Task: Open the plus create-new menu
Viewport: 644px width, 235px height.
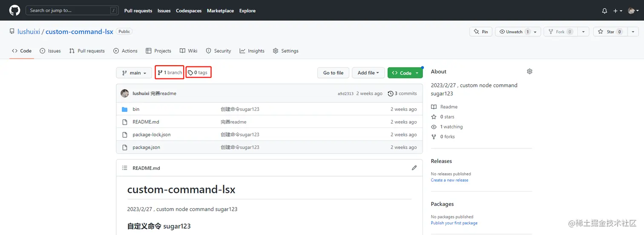Action: [618, 11]
